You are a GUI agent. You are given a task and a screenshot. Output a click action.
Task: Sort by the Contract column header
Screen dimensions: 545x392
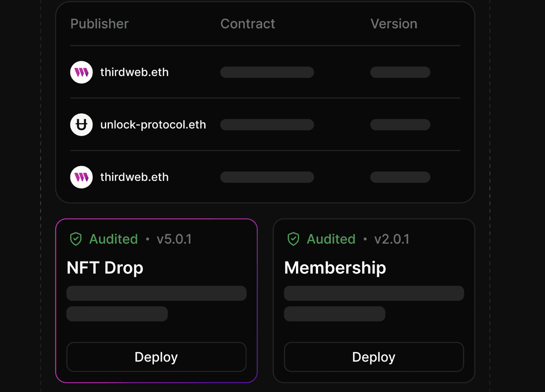click(x=248, y=24)
